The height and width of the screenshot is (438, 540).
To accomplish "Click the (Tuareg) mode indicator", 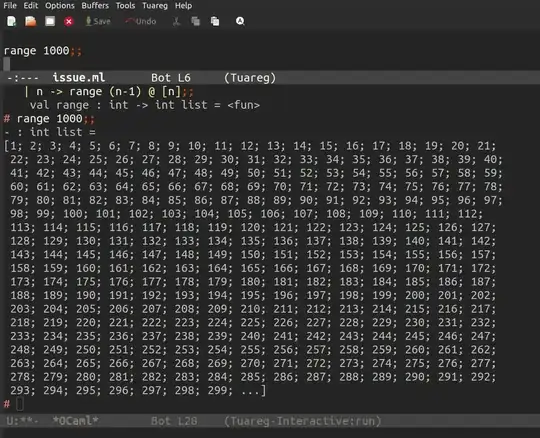I will [x=250, y=78].
